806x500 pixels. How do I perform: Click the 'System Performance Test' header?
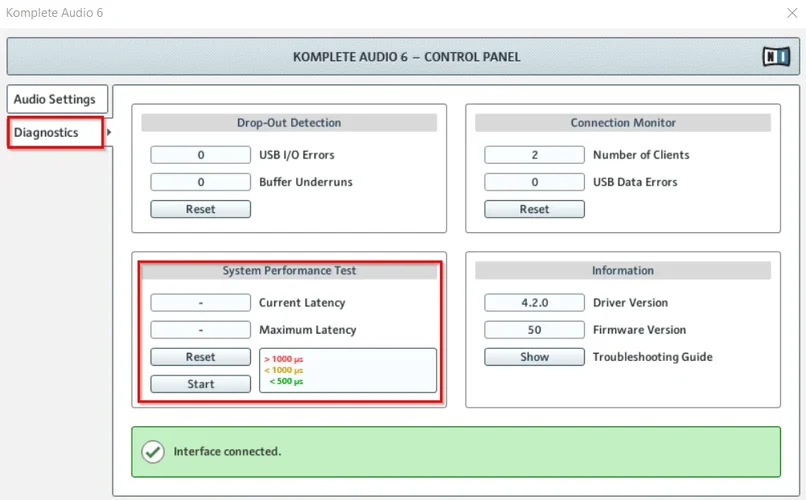coord(289,271)
